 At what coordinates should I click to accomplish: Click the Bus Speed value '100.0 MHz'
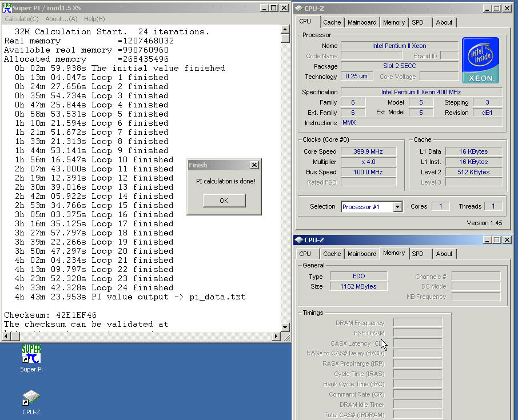pos(368,172)
